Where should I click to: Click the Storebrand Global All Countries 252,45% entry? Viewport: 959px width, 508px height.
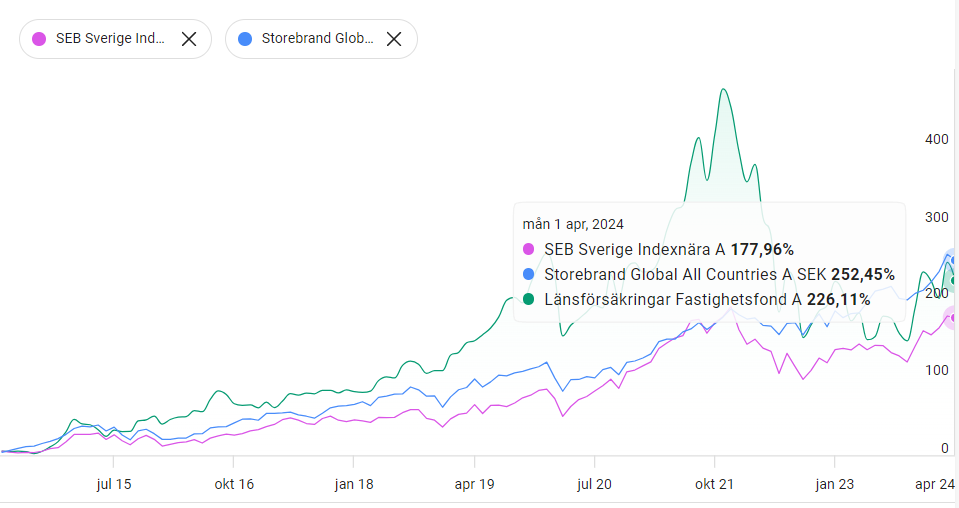tap(719, 274)
